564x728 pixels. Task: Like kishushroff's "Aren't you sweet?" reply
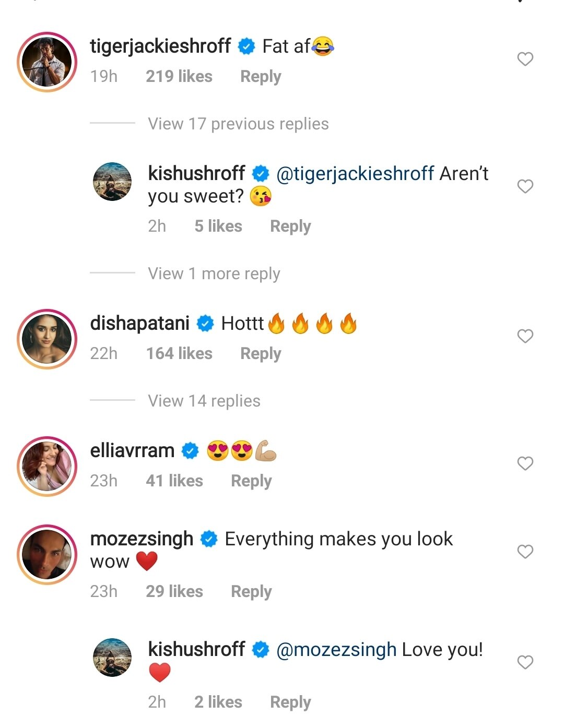coord(525,186)
